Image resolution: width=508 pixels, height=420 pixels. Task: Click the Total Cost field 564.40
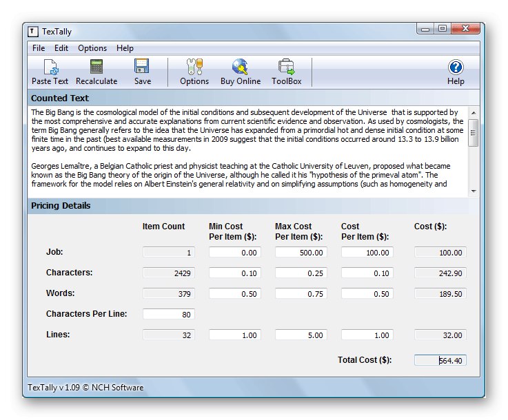coord(440,360)
